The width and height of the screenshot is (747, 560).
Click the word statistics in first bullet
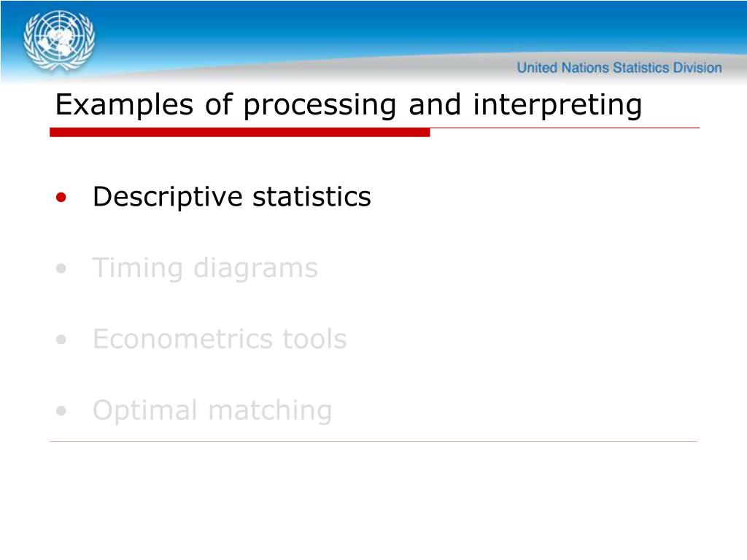[x=311, y=197]
